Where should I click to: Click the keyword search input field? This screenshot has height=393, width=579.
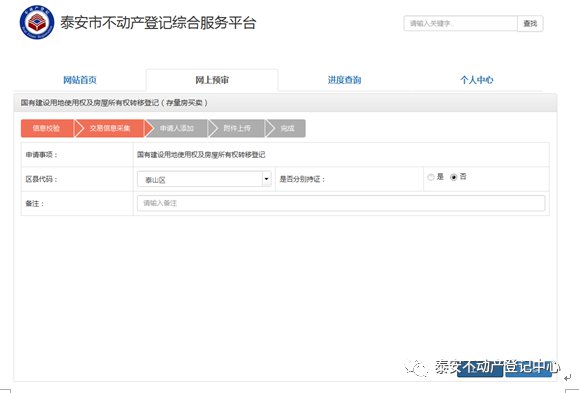point(460,24)
